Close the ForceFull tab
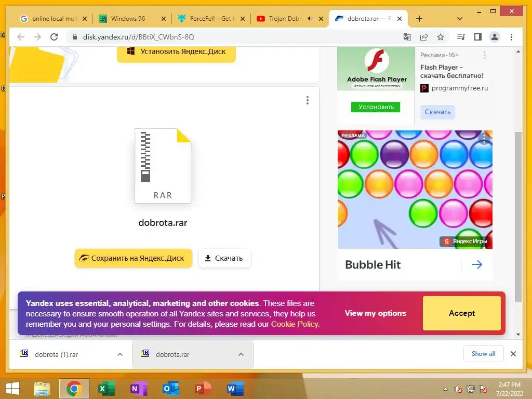Screen dimensions: 532x399 pos(242,19)
